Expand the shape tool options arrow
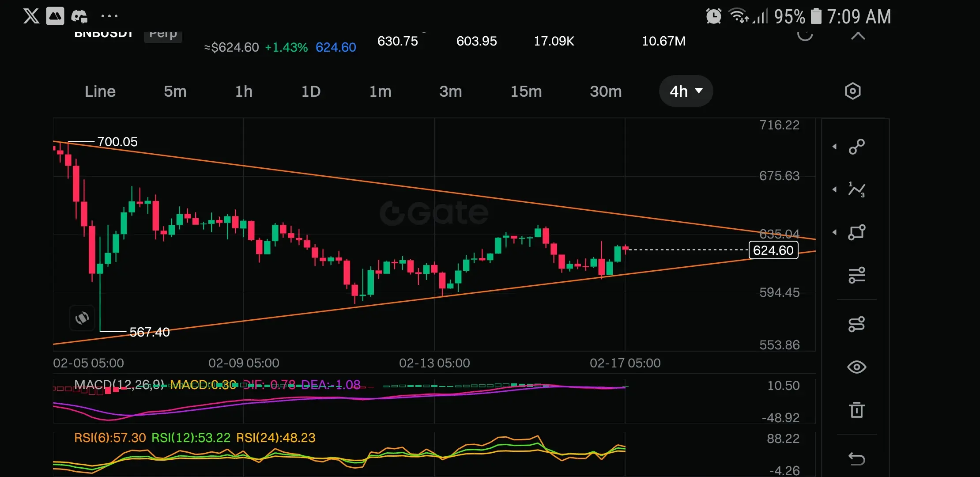The height and width of the screenshot is (477, 980). 834,232
